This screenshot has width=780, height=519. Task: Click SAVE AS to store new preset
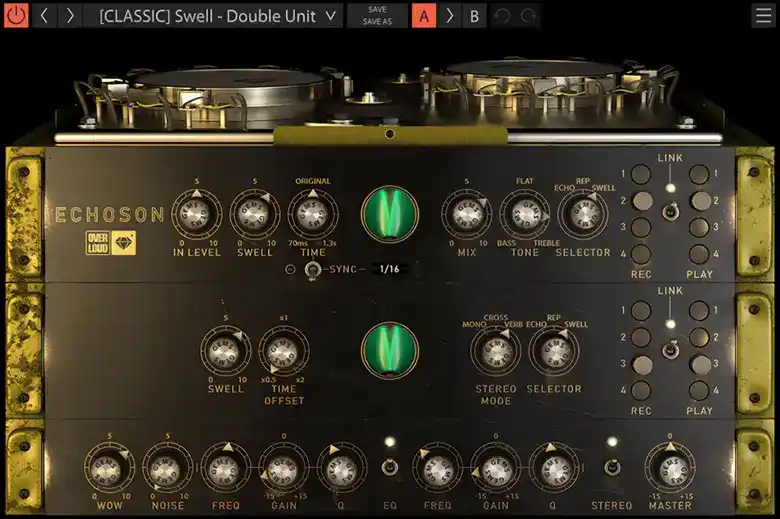[x=377, y=21]
